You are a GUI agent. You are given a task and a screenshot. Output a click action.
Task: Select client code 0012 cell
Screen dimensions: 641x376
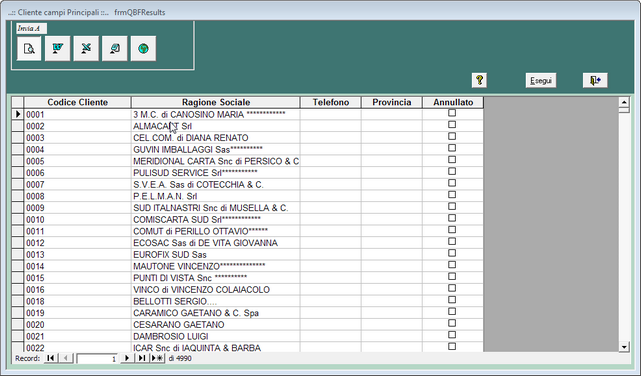pos(78,243)
